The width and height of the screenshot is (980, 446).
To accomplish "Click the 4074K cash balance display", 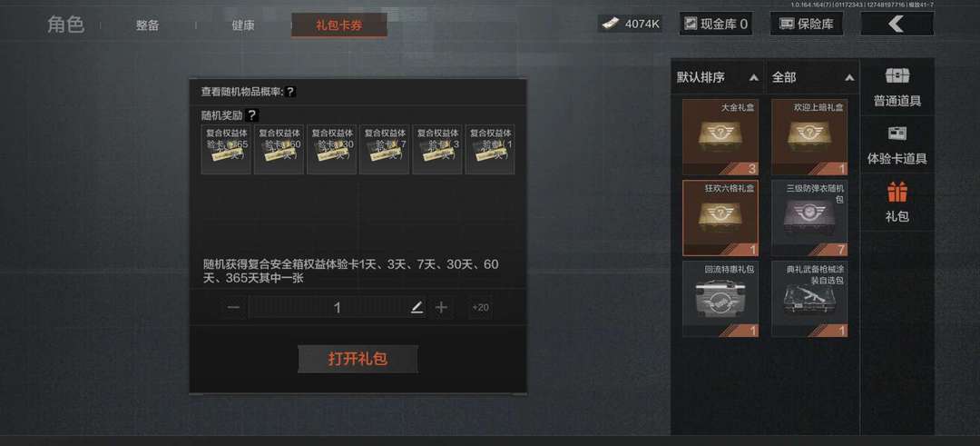I will coord(630,24).
